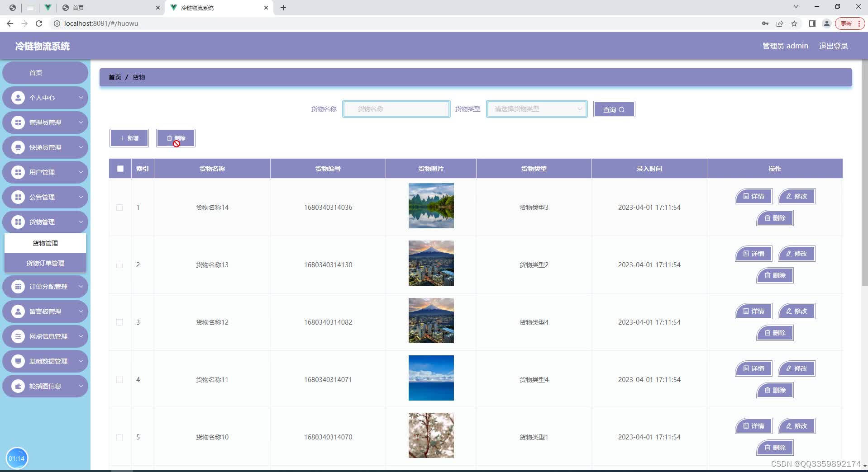Click the 轮播图信息 sidebar icon
The width and height of the screenshot is (868, 472).
[18, 386]
